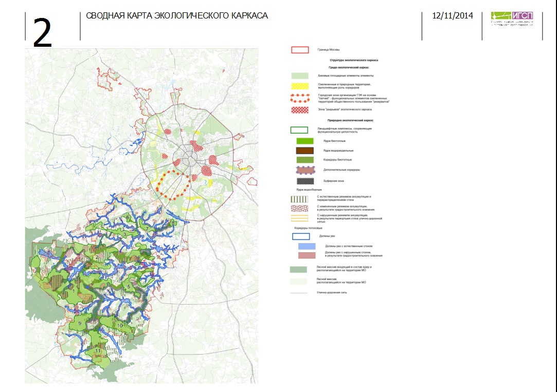Click the 'Природно-экологический каркас' legend heading
557x392 pixels.
coord(350,121)
